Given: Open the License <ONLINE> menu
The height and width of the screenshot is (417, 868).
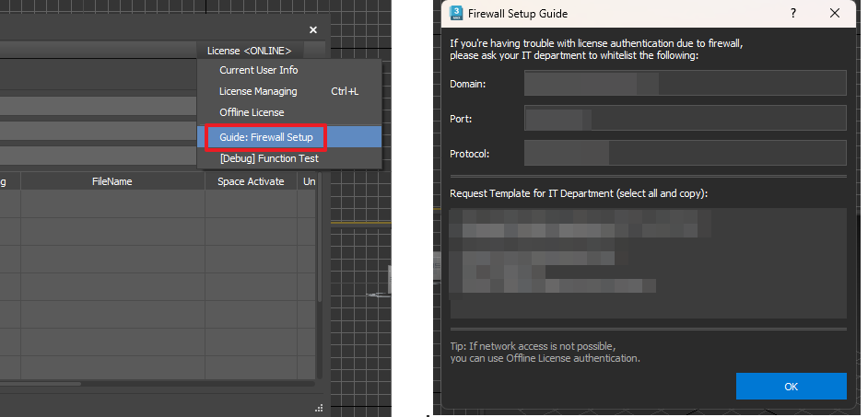Looking at the screenshot, I should 249,51.
